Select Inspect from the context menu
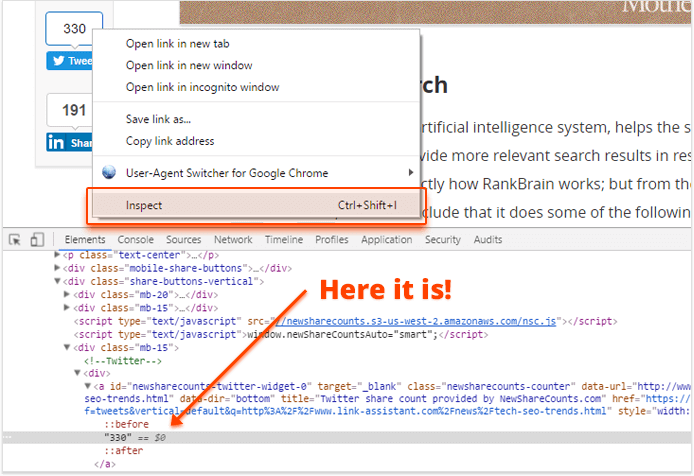Image resolution: width=694 pixels, height=476 pixels. coord(256,205)
